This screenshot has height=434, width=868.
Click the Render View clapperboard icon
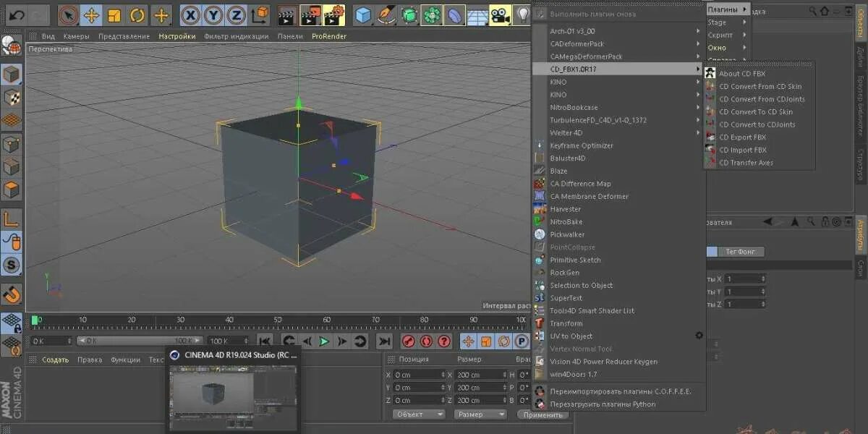[288, 14]
